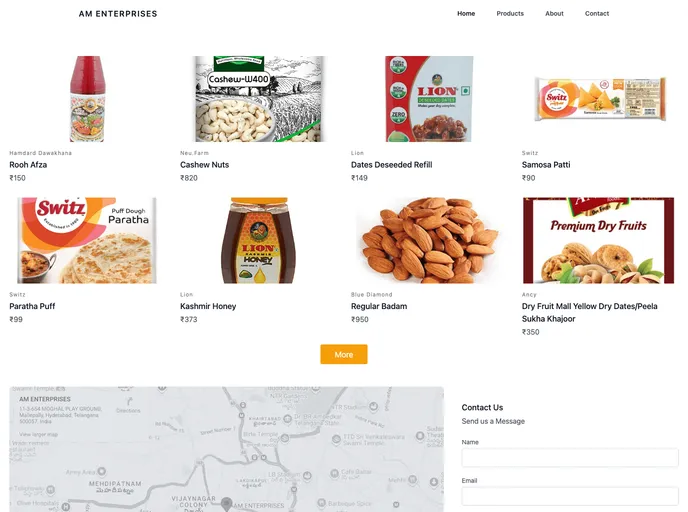
Task: Open the Paratha Puff product image
Action: [x=87, y=241]
